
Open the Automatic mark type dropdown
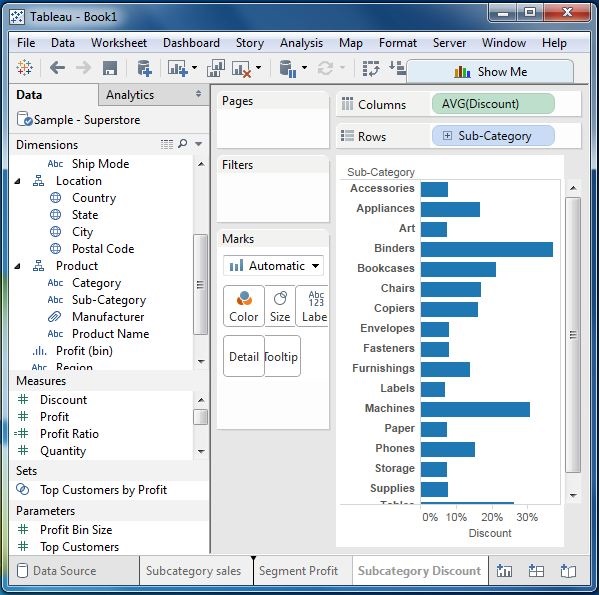(273, 266)
